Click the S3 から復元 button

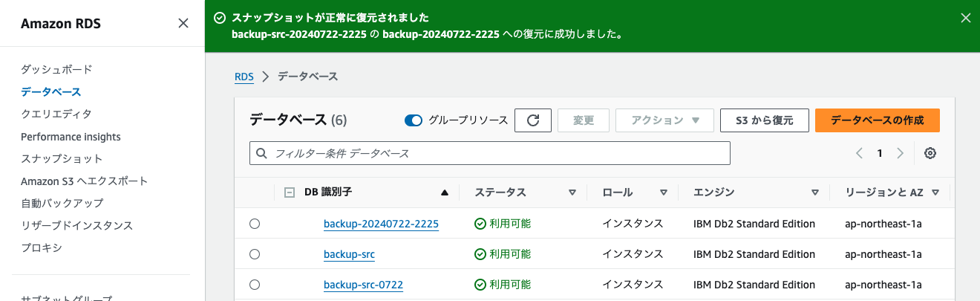click(764, 120)
